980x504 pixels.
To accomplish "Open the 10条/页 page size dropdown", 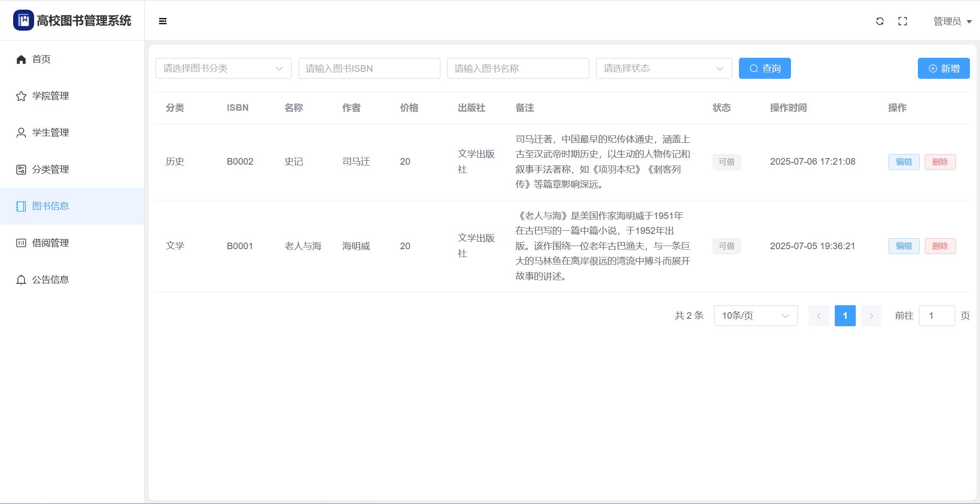I will [756, 316].
